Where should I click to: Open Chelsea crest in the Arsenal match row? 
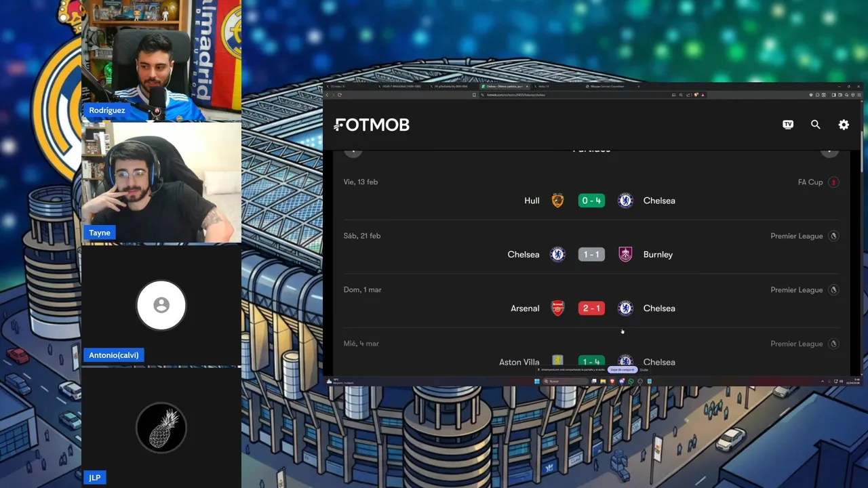pyautogui.click(x=625, y=308)
